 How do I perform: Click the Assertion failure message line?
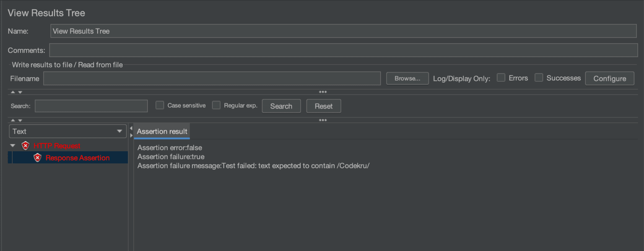click(x=253, y=166)
